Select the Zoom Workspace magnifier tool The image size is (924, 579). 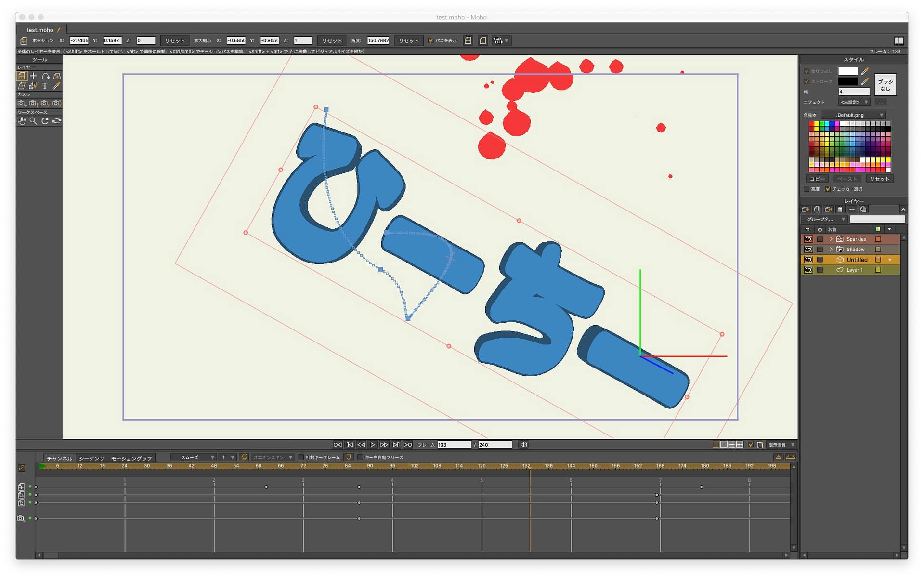(x=33, y=121)
